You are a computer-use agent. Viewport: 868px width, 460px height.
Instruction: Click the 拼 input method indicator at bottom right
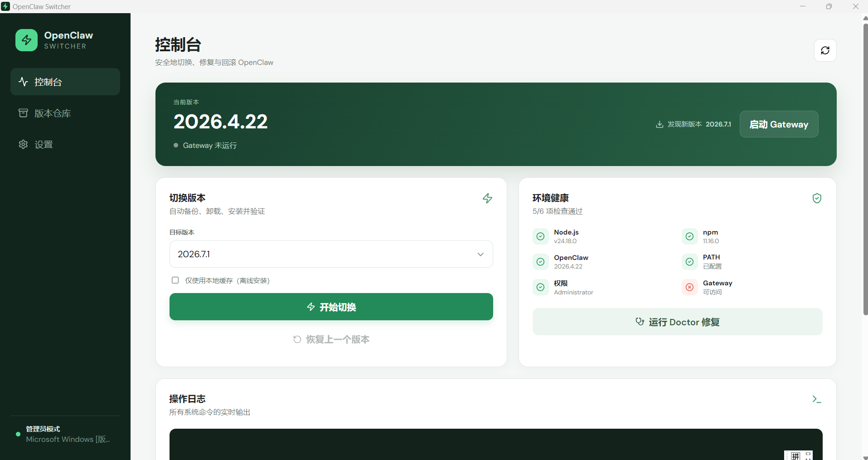tap(795, 456)
